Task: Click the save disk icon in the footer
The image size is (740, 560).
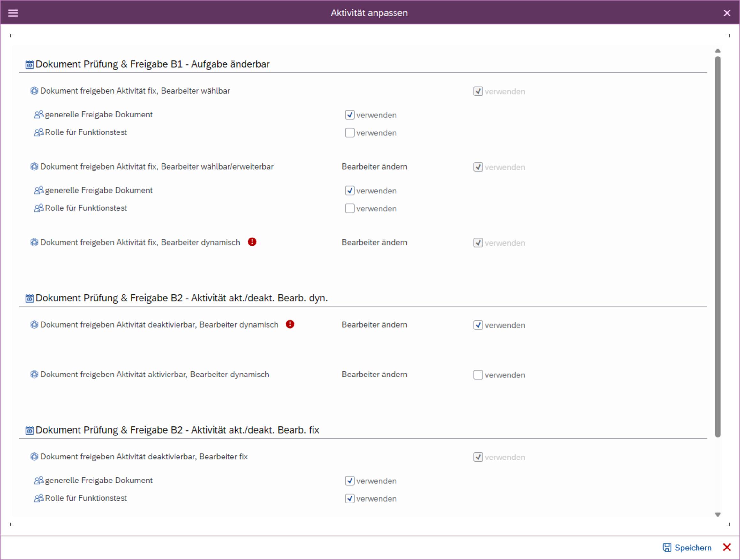Action: (667, 547)
